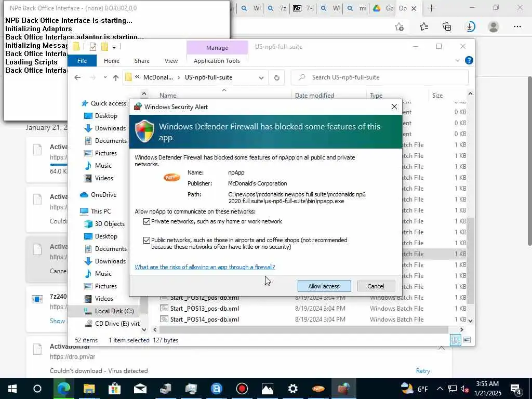Select This PC in navigation pane
Viewport: 532px width, 399px height.
pos(101,211)
